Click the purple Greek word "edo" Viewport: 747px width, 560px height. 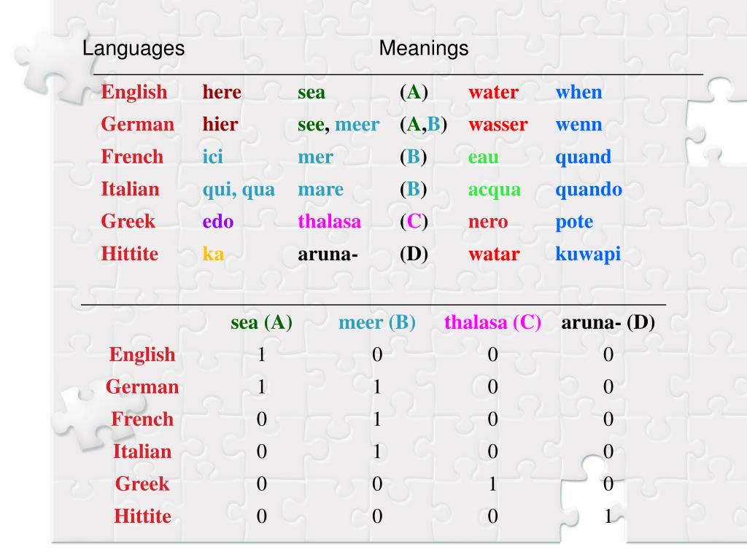click(218, 222)
